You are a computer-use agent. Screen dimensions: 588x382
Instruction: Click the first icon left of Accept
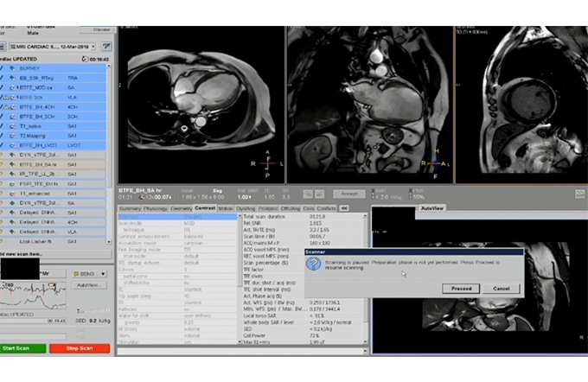pyautogui.click(x=308, y=194)
